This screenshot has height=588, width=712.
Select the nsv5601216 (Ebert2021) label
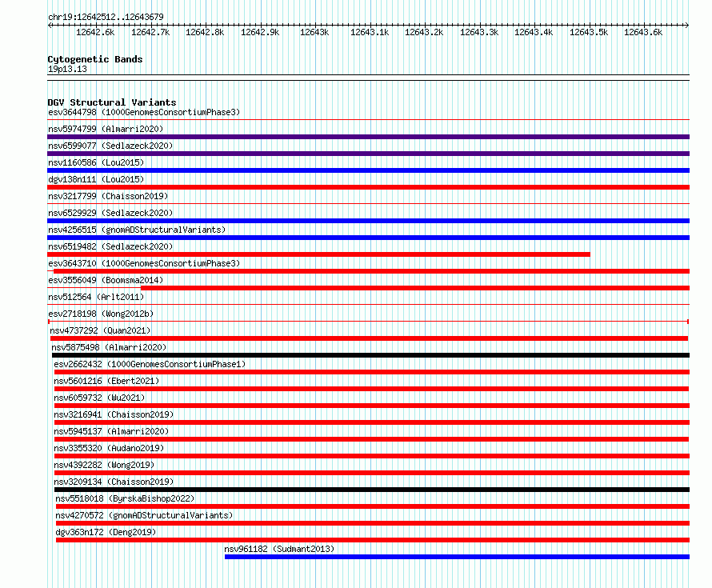106,381
